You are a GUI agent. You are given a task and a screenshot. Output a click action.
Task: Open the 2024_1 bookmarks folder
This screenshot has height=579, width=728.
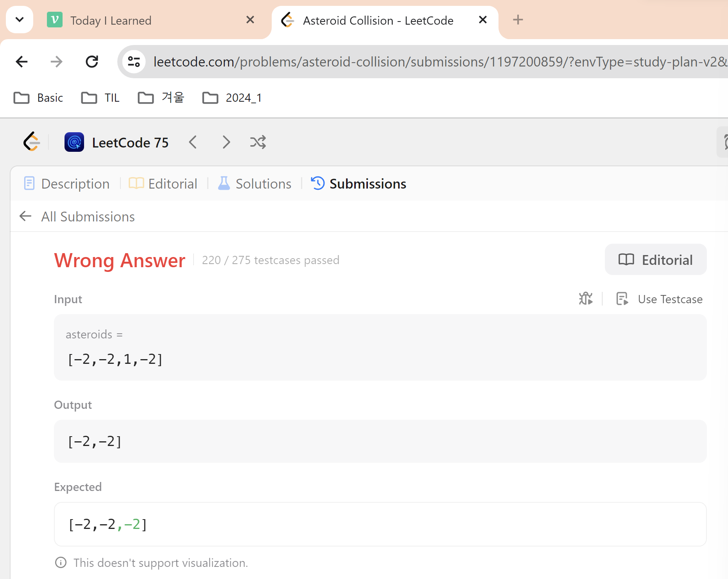(232, 97)
